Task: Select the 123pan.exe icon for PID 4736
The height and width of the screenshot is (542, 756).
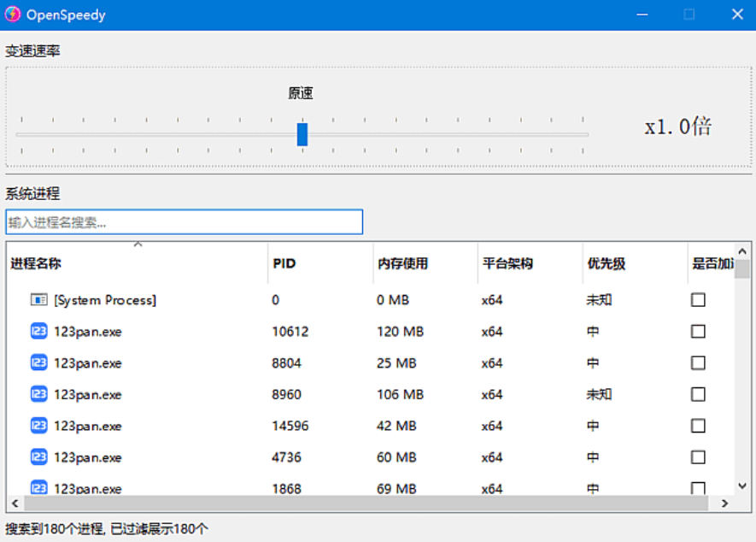Action: pos(38,457)
